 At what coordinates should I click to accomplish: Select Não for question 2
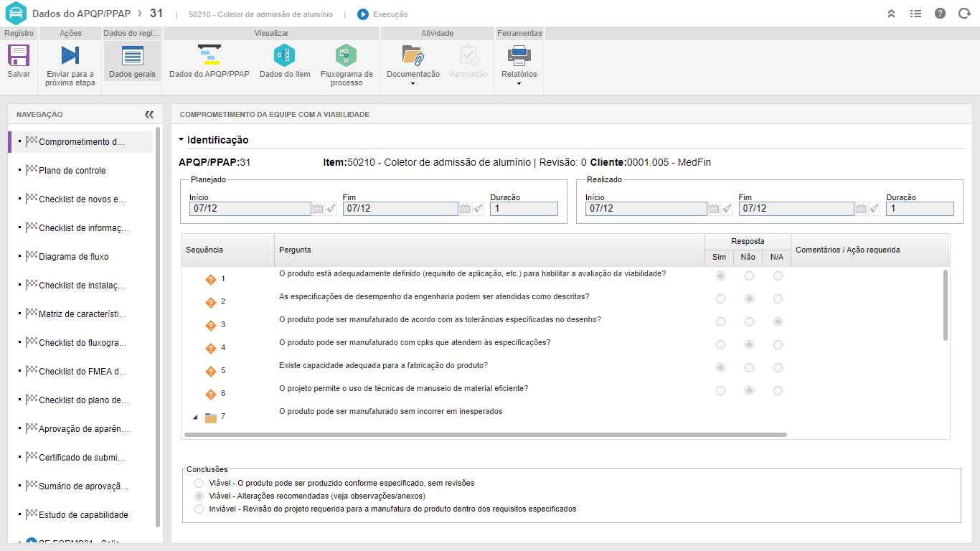(749, 299)
